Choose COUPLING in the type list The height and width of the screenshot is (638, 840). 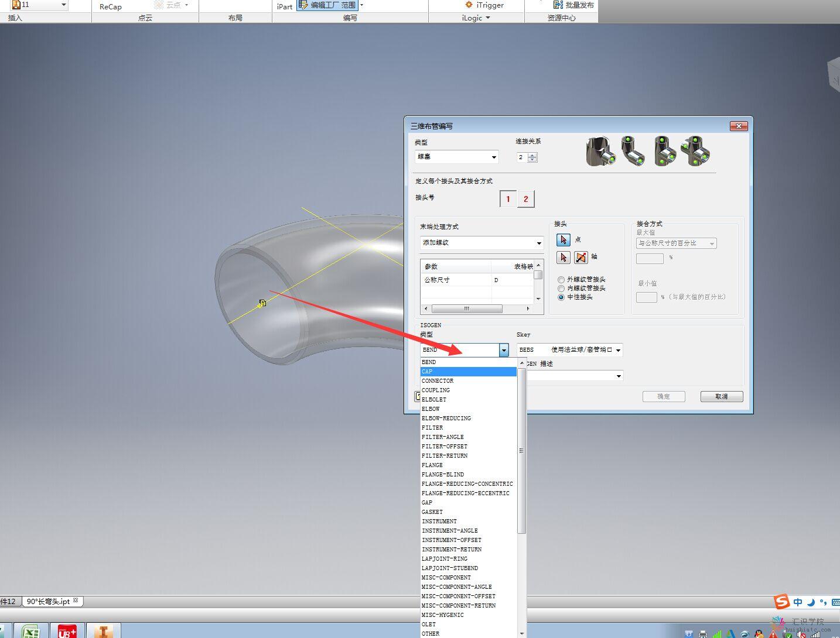469,390
